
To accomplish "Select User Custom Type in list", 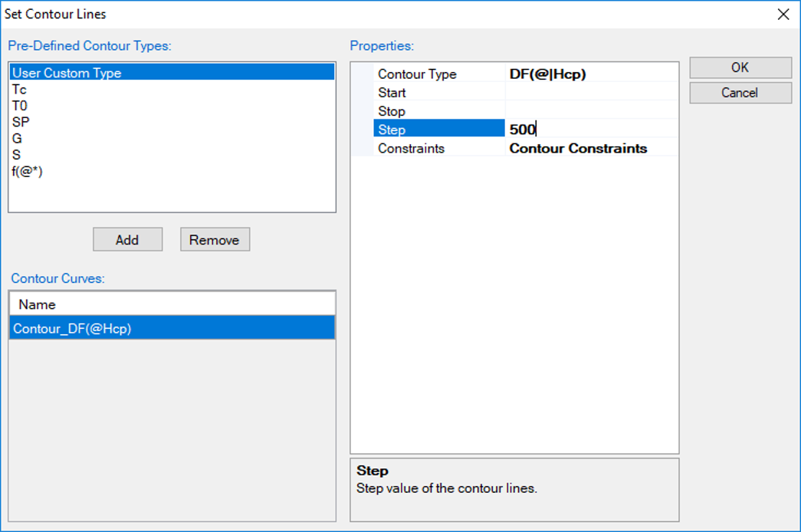I will (67, 73).
